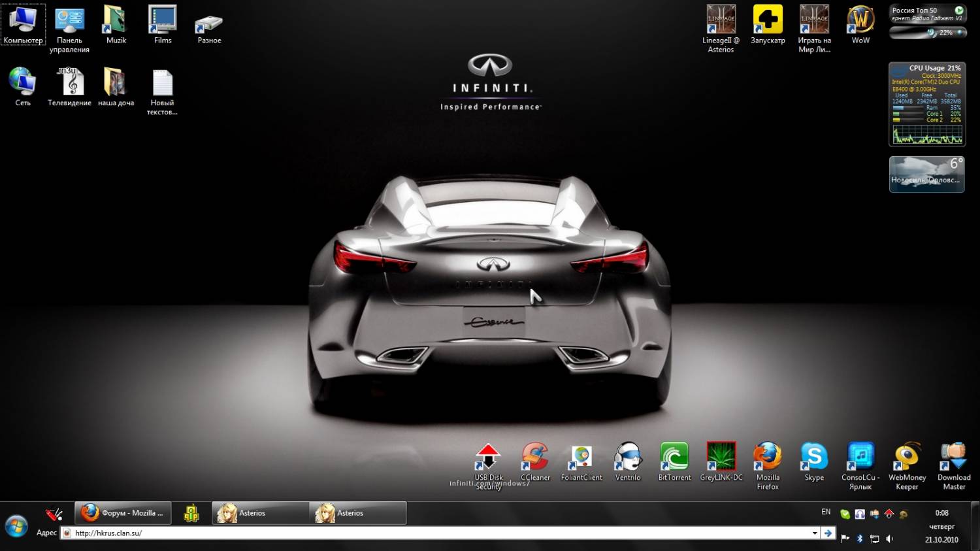Open the Download Master shortcut
The height and width of the screenshot is (551, 980).
953,458
